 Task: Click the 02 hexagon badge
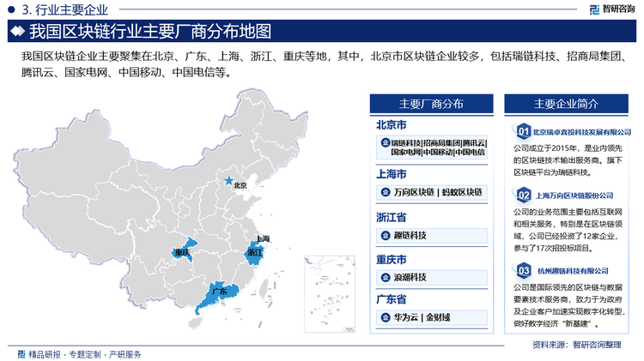point(523,196)
